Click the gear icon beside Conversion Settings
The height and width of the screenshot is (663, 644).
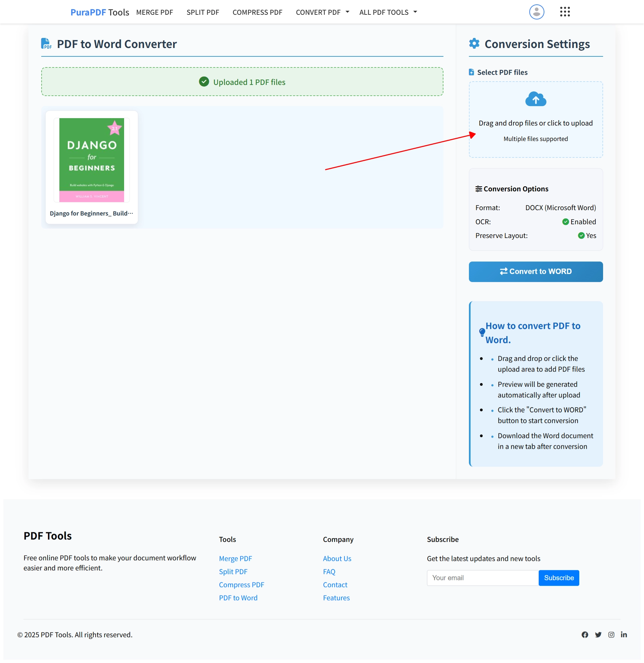(474, 43)
